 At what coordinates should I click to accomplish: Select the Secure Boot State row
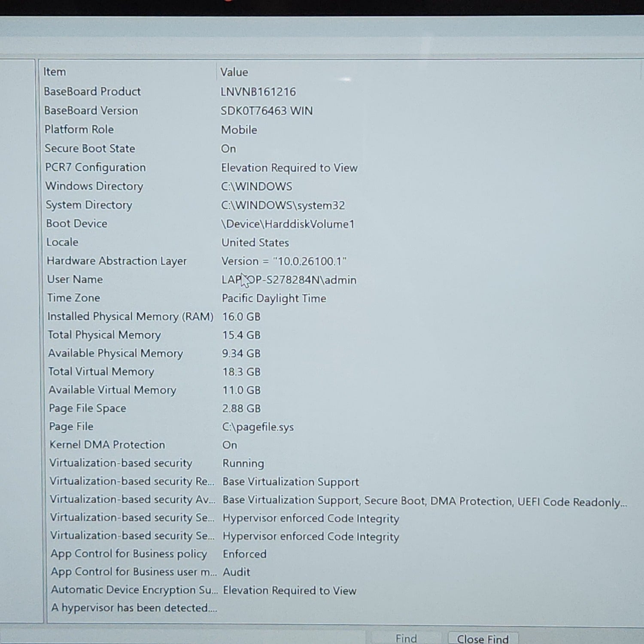[90, 149]
